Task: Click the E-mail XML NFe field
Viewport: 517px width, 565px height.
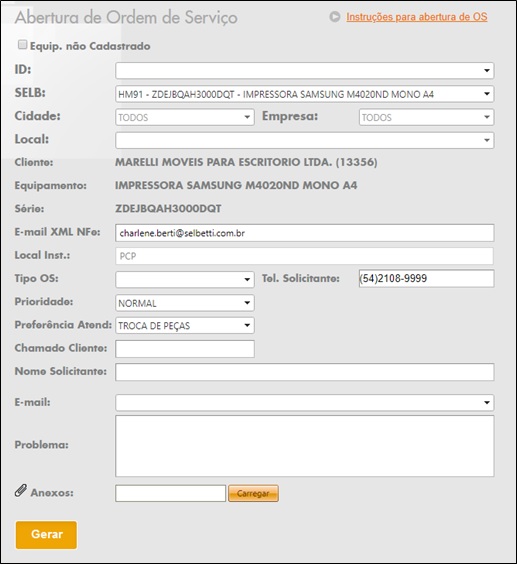Action: click(x=304, y=233)
